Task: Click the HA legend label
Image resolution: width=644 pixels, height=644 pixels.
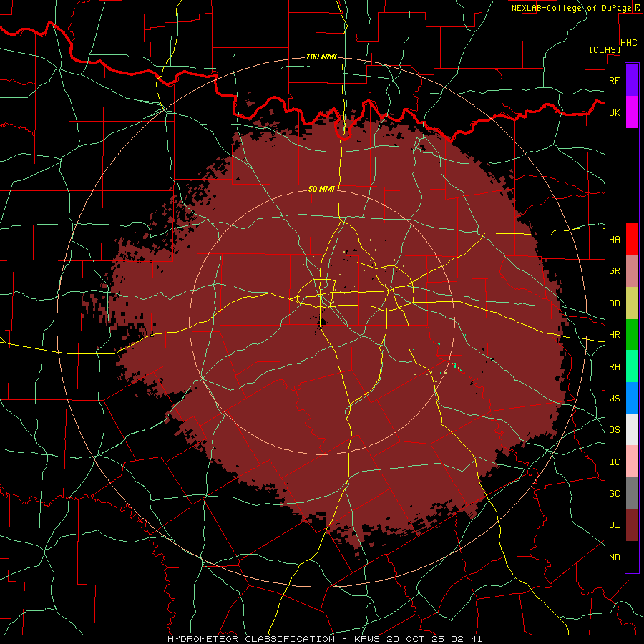Action: [x=614, y=239]
